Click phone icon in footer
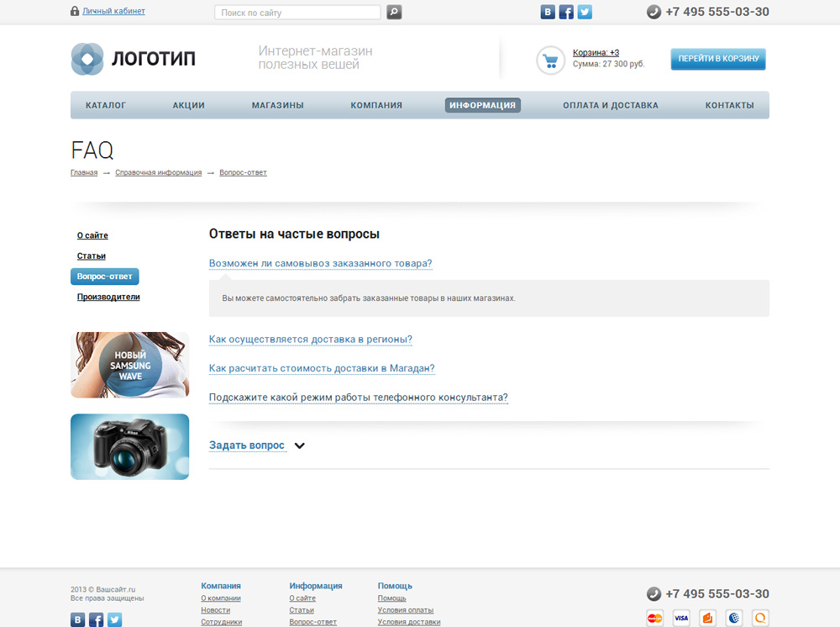This screenshot has width=840, height=627. click(x=654, y=593)
